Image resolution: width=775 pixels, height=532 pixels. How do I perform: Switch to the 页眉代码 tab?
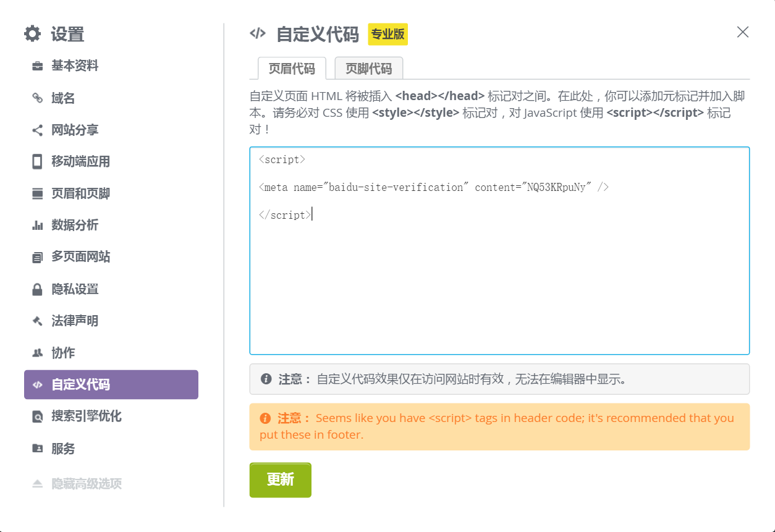pyautogui.click(x=292, y=69)
